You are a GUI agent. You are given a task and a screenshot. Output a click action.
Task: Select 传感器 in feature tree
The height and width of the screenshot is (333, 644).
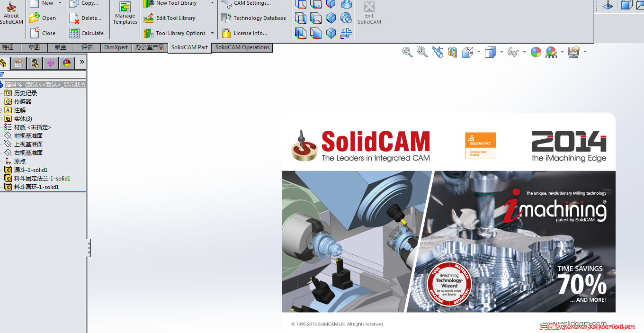[23, 102]
